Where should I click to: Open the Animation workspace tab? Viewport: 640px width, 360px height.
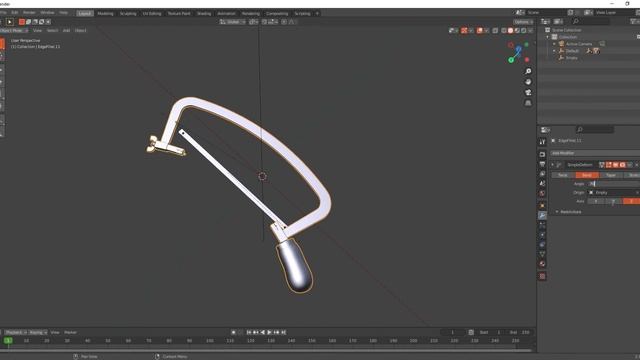(x=226, y=13)
